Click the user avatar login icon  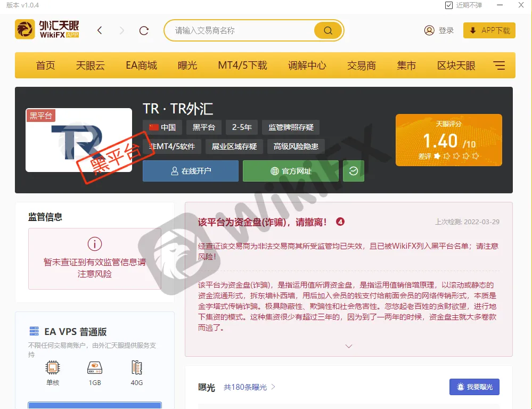tap(429, 30)
